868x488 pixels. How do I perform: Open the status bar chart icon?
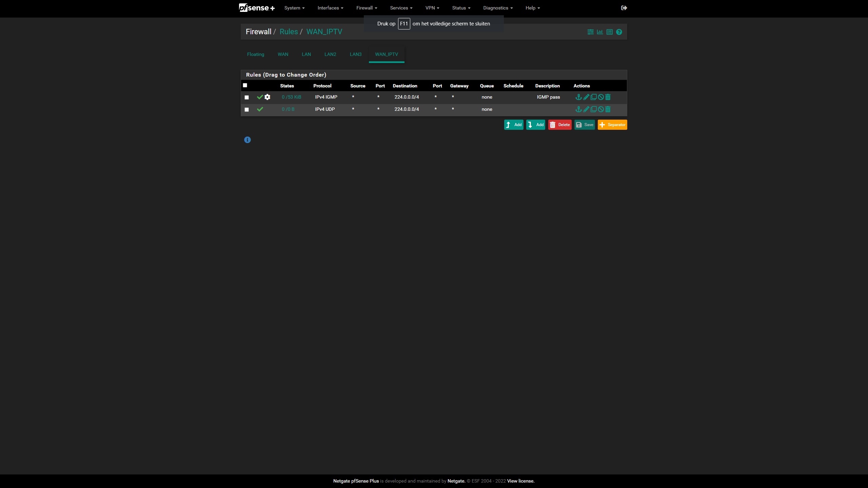click(600, 32)
